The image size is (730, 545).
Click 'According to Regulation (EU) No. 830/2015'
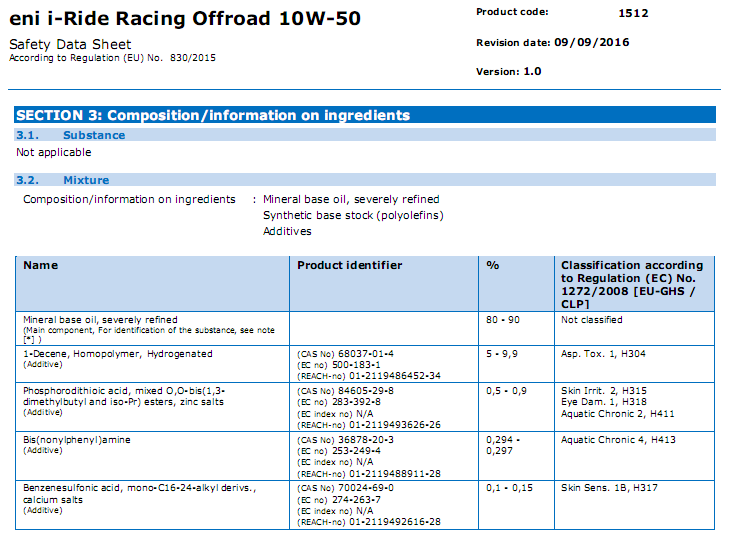(112, 58)
